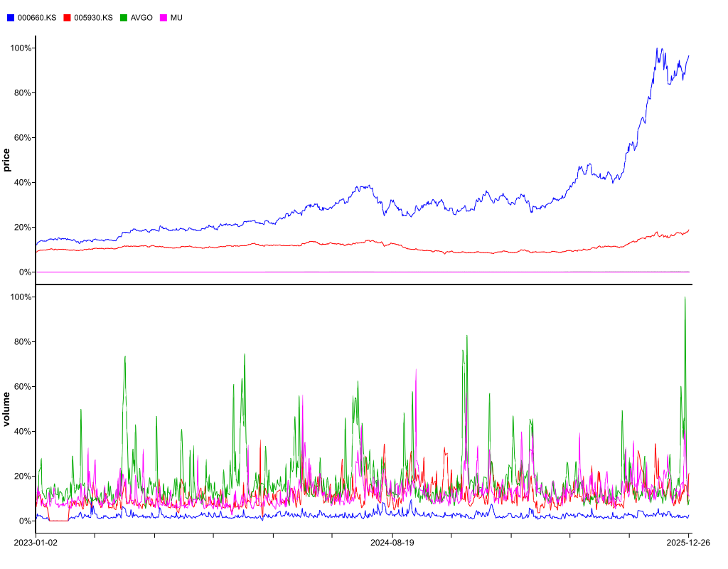
Task: Click the magenta MU legend swatch
Action: tap(164, 17)
